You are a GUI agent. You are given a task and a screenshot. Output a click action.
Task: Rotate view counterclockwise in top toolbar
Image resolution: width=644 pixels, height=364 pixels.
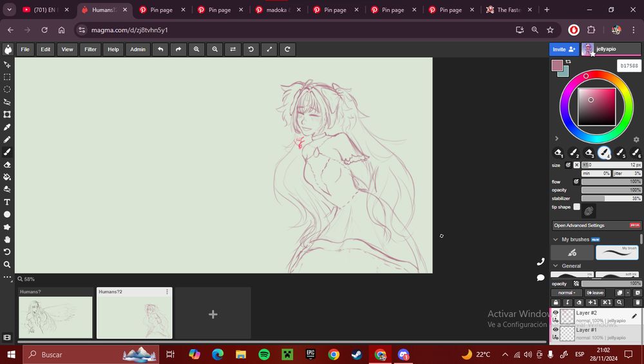(x=251, y=50)
